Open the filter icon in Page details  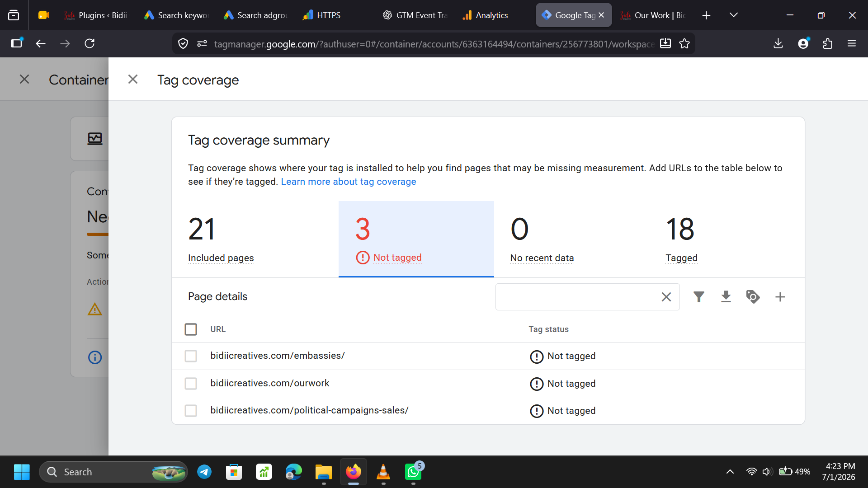(x=698, y=297)
